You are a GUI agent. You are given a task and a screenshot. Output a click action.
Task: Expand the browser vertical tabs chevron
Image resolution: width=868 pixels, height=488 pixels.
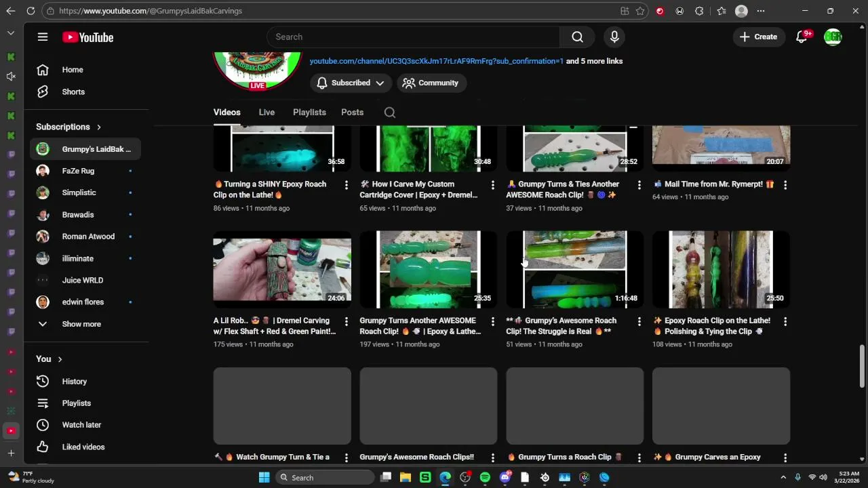pos(11,33)
